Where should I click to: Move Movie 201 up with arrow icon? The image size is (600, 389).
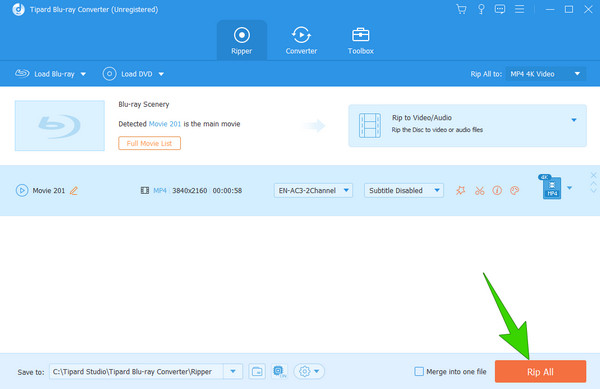[593, 185]
